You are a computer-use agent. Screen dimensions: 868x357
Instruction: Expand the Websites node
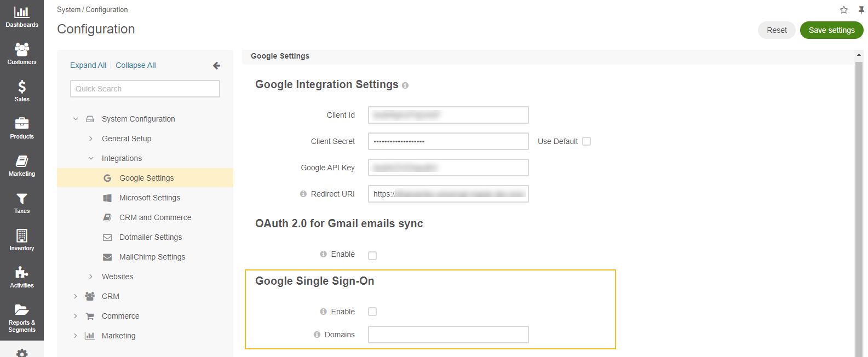pos(91,277)
